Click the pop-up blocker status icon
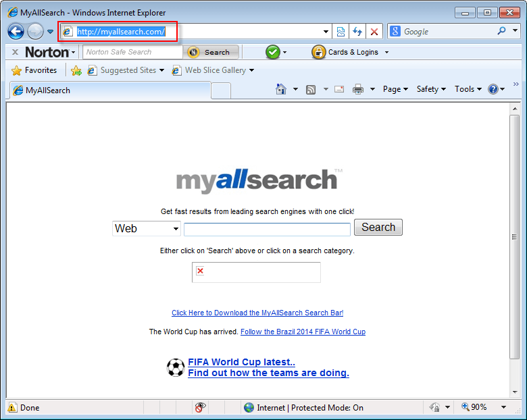Image resolution: width=527 pixels, height=420 pixels. 200,407
